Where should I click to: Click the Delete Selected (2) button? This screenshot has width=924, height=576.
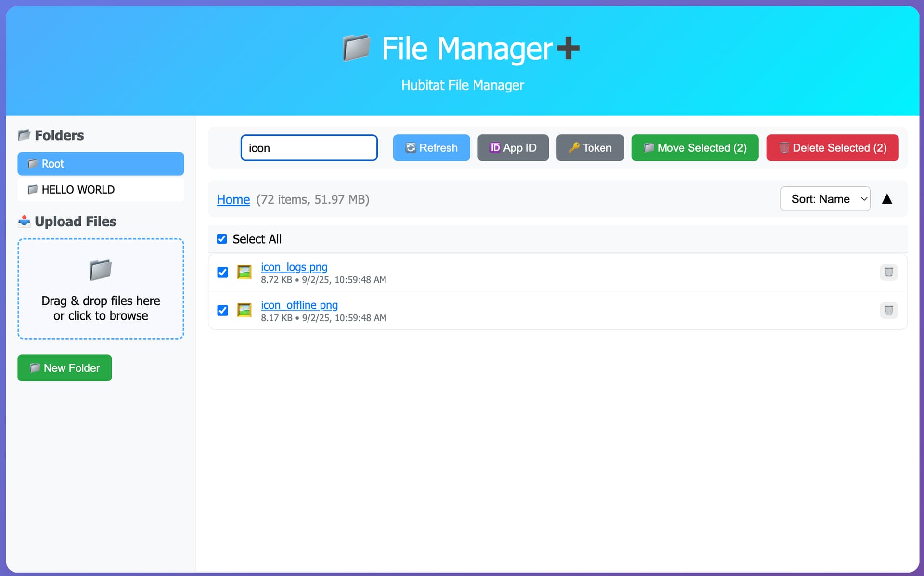(x=832, y=148)
